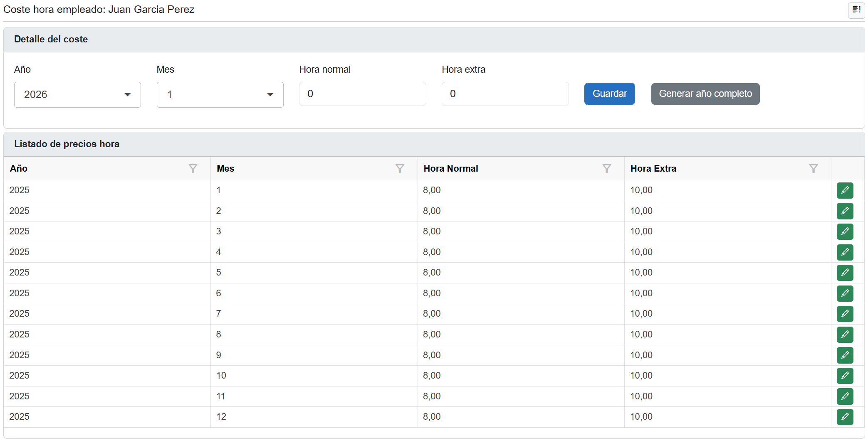Open the Año column filter
Screen dimensions: 868x443
point(193,168)
